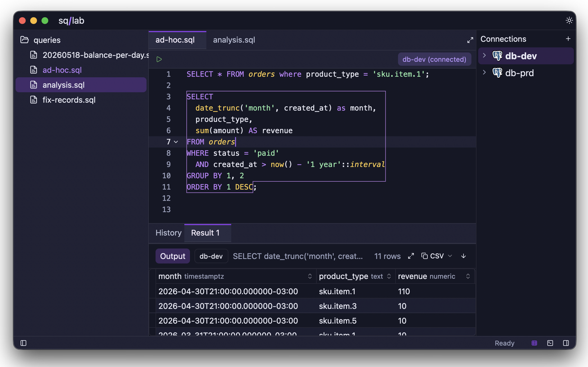Open analysis.sql in the queries list
The height and width of the screenshot is (367, 588).
[x=81, y=85]
